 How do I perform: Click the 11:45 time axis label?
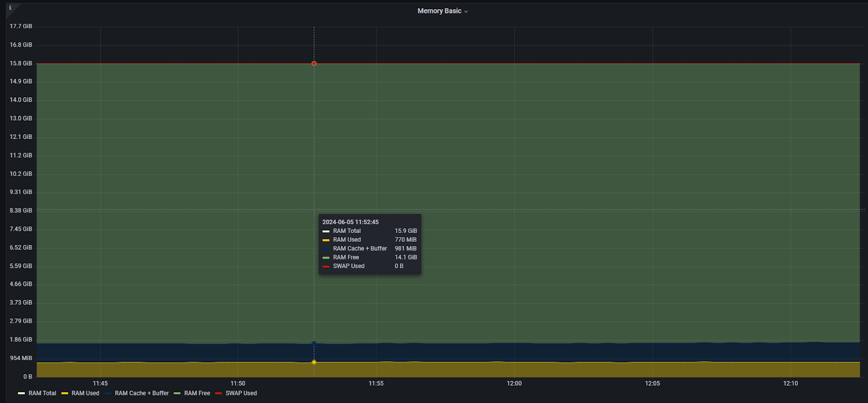point(100,383)
